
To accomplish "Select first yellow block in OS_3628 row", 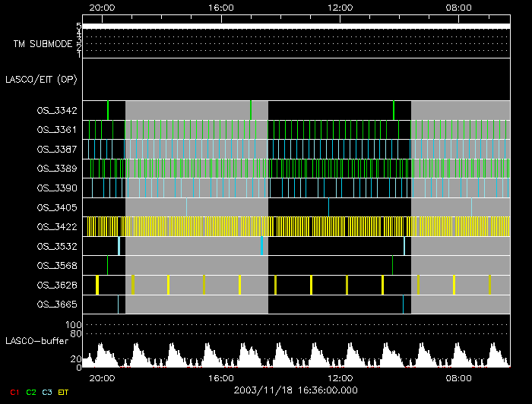I will [x=97, y=285].
